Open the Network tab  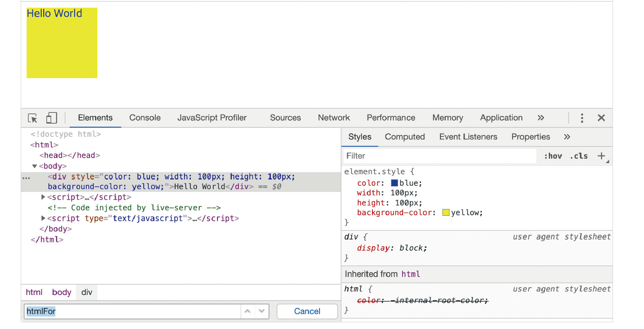(334, 118)
